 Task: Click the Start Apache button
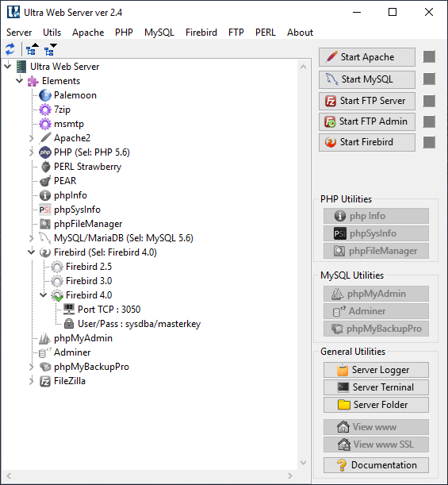[x=367, y=57]
